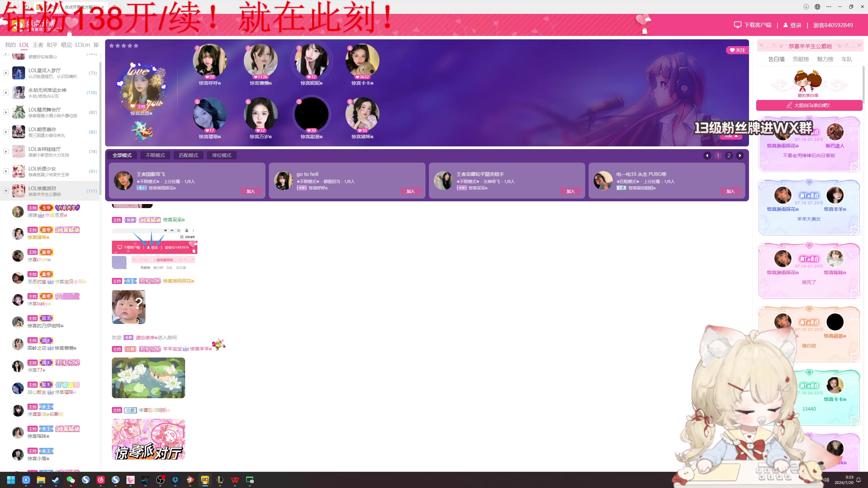Viewport: 868px width, 488px height.
Task: Go to next team list page arrow
Action: 740,156
